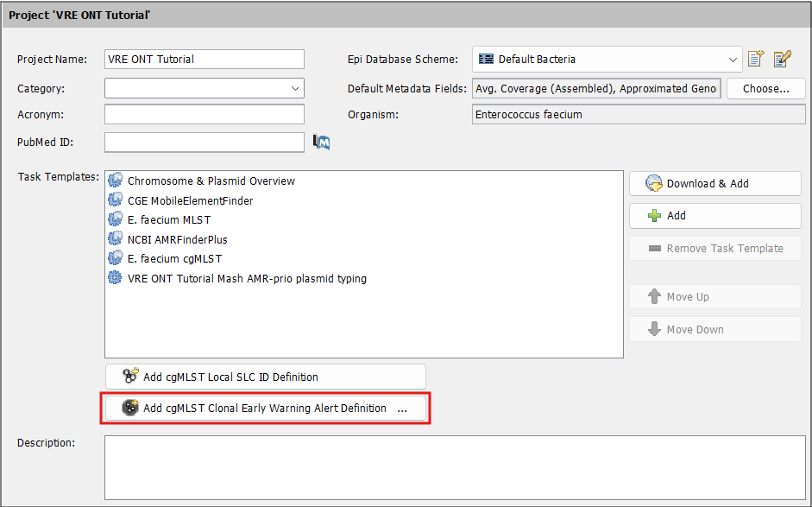Click Choose default metadata fields button
The height and width of the screenshot is (507, 812).
click(766, 89)
